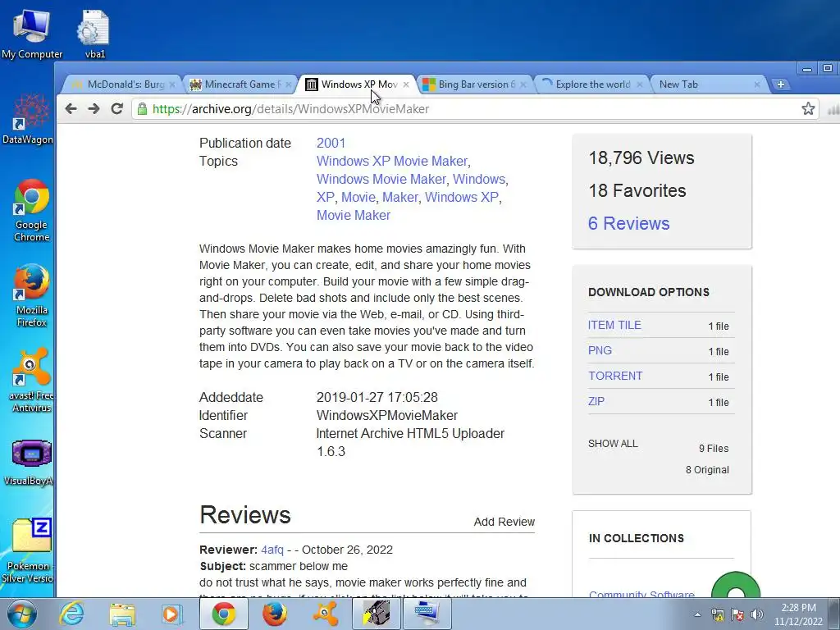Switch to Chrome in the taskbar
The image size is (840, 630).
223,614
